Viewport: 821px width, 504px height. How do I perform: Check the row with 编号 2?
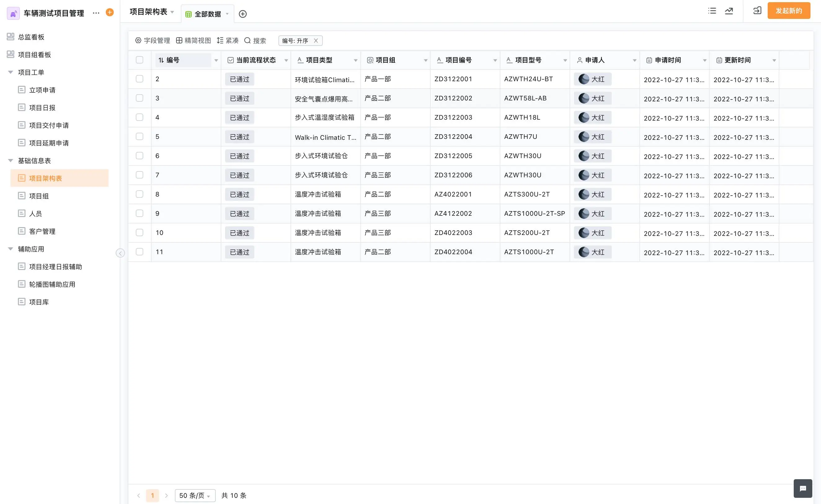140,79
